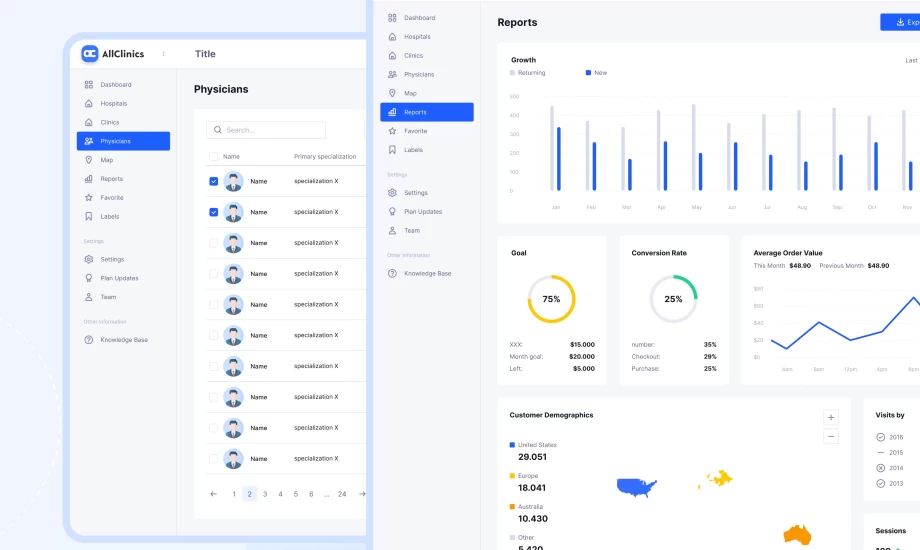Screen dimensions: 920x550
Task: Open the three-dot menu beside AllClinics
Action: (x=164, y=53)
